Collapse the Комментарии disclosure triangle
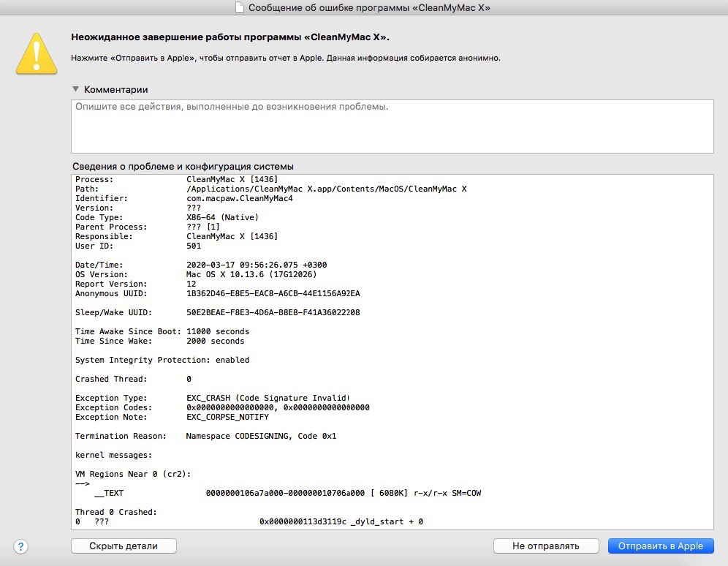The image size is (728, 566). (76, 88)
